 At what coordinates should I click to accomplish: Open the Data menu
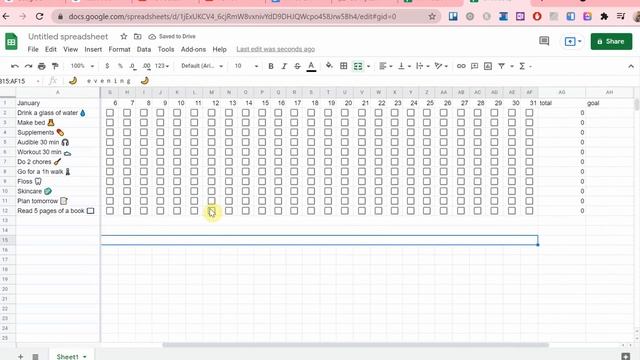pyautogui.click(x=144, y=49)
